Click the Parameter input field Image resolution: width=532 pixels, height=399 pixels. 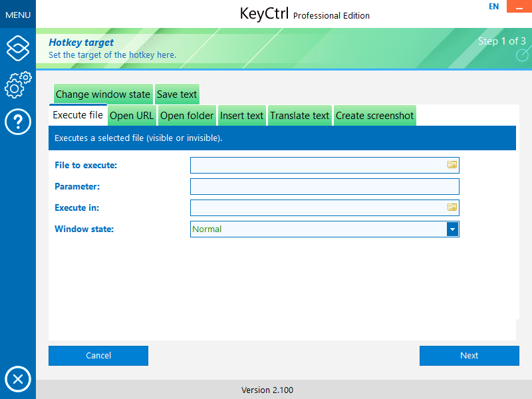325,187
